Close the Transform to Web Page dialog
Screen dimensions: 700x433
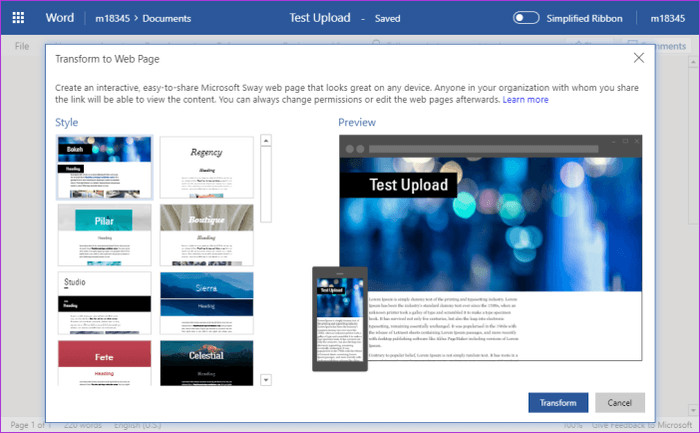coord(639,58)
